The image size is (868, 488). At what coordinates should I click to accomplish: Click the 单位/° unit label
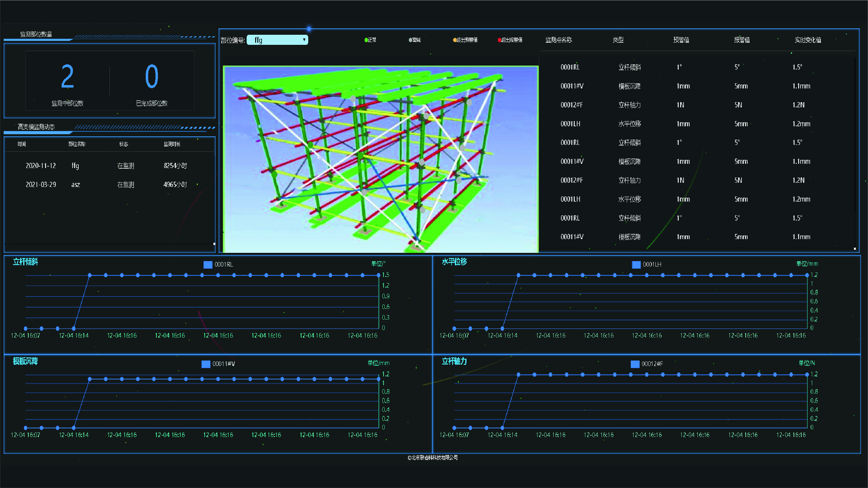[378, 264]
